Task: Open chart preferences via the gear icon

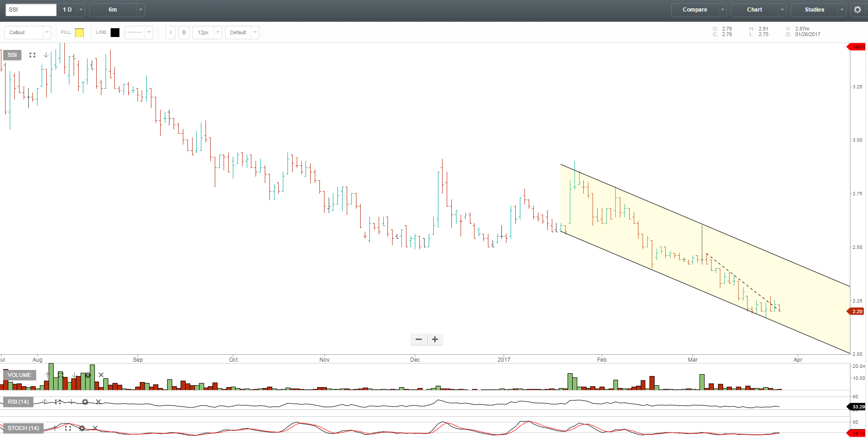Action: [857, 9]
